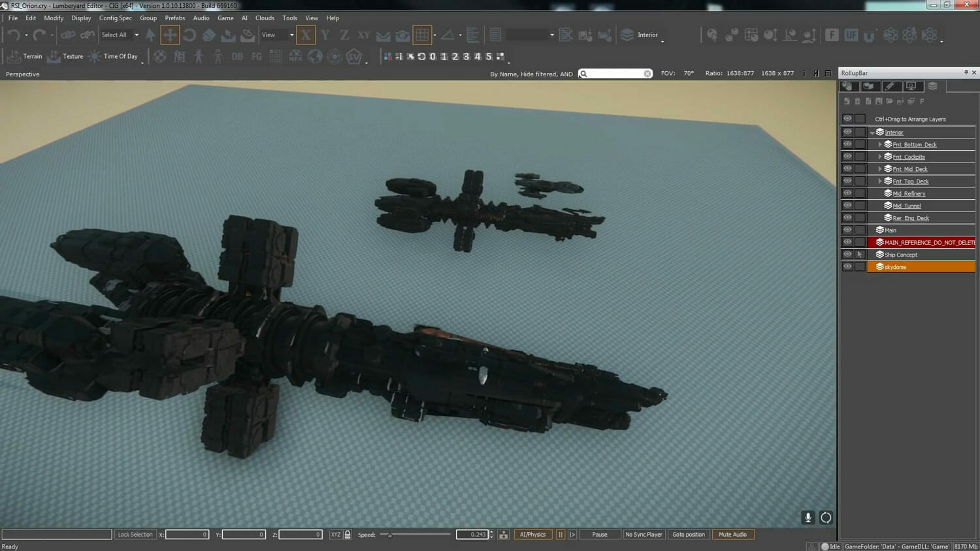Click the Undo arrow icon
The image size is (980, 551).
click(x=14, y=35)
